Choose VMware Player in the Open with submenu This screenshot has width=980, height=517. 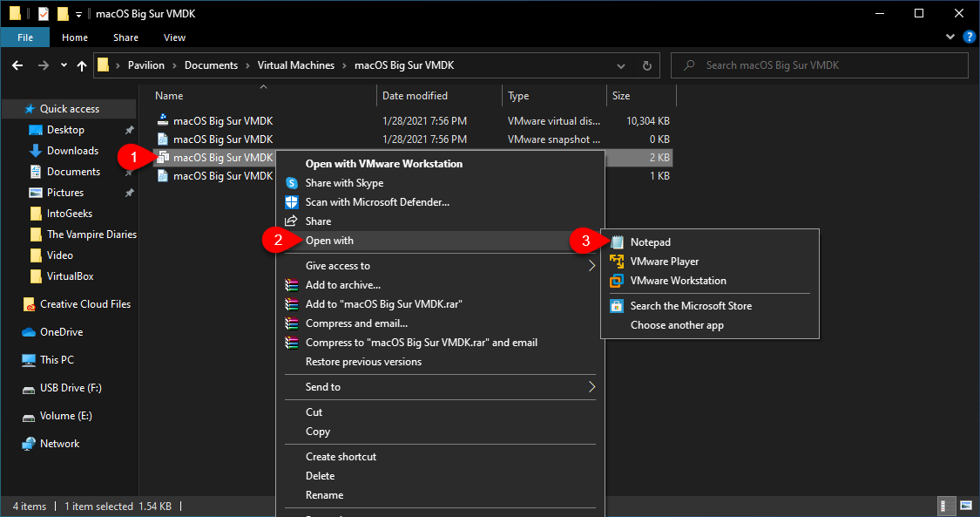click(710, 262)
